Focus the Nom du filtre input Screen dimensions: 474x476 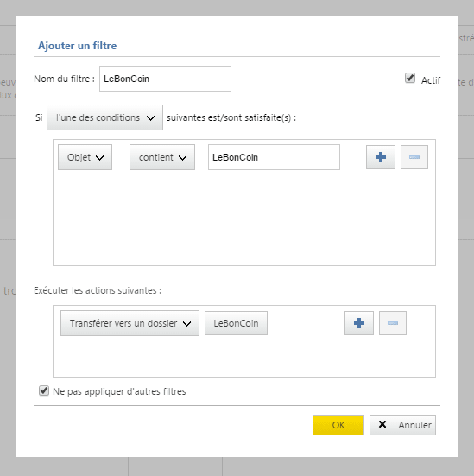point(166,79)
